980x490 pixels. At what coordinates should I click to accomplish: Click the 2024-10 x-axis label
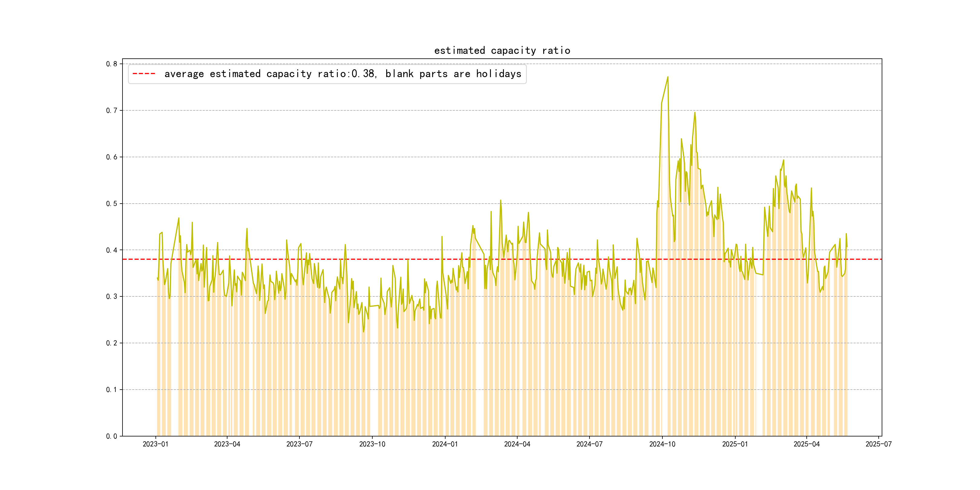662,444
